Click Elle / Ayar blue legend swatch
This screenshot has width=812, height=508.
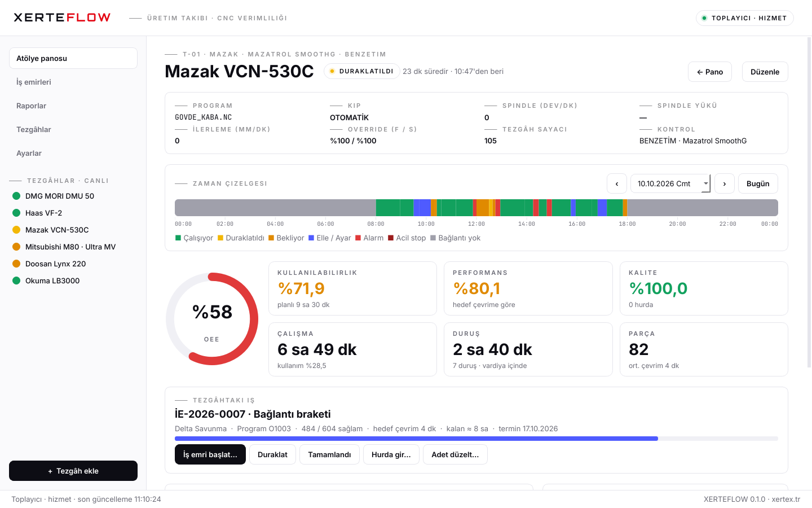tap(311, 238)
